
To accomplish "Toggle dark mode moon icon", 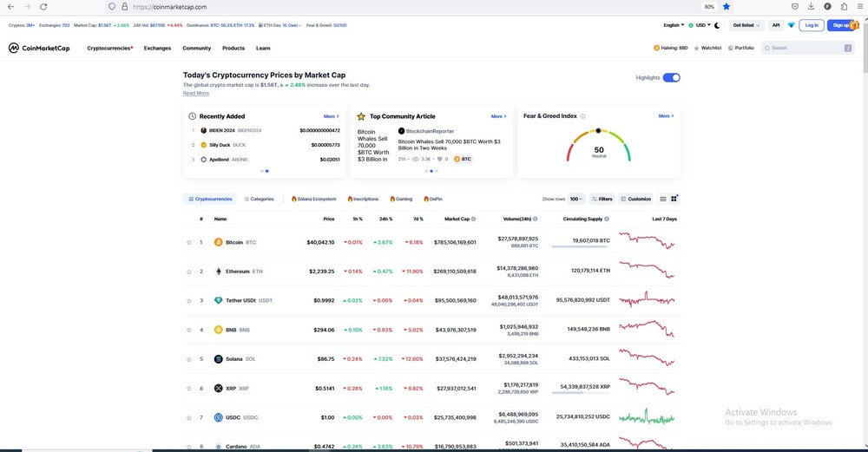I will [718, 25].
